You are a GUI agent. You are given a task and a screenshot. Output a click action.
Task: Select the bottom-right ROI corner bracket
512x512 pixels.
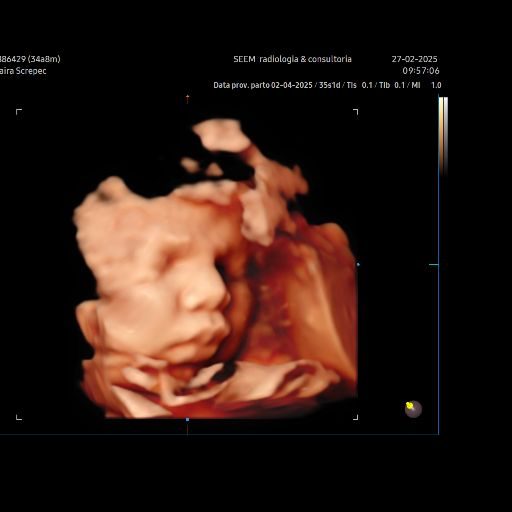pyautogui.click(x=356, y=417)
